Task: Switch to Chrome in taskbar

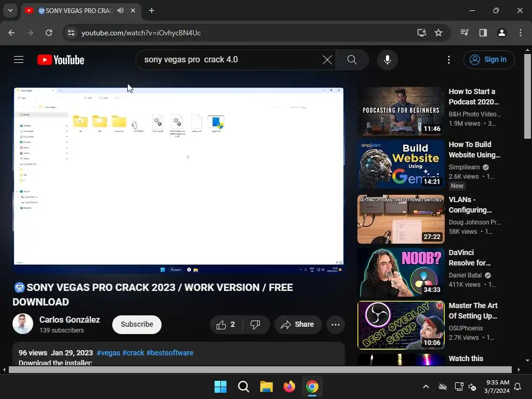Action: (312, 387)
